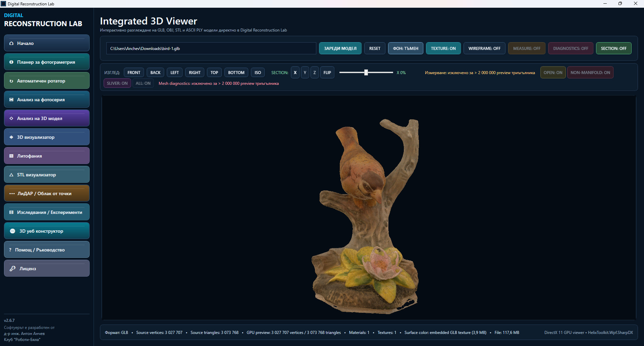Click the diamond icon beside Анализ на 3D модел
The width and height of the screenshot is (644, 346).
[11, 118]
